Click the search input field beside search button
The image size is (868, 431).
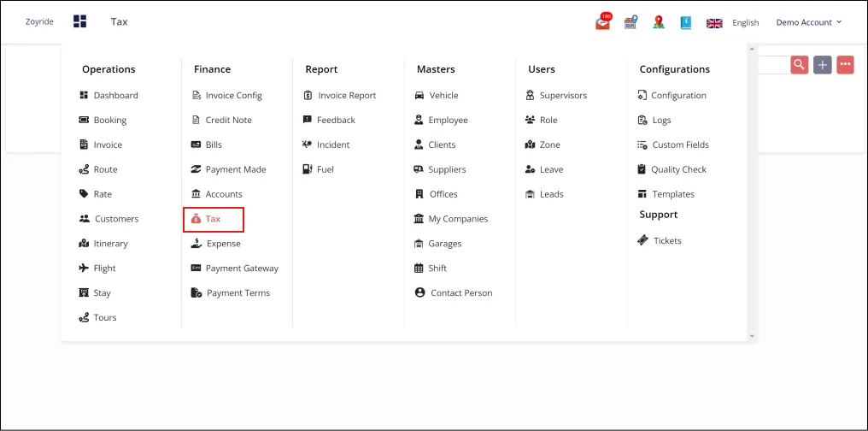(773, 65)
